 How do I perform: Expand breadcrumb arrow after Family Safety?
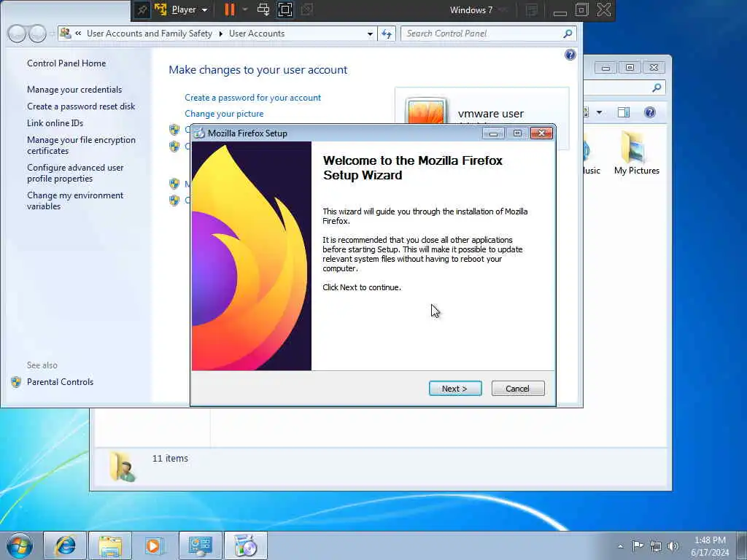220,34
